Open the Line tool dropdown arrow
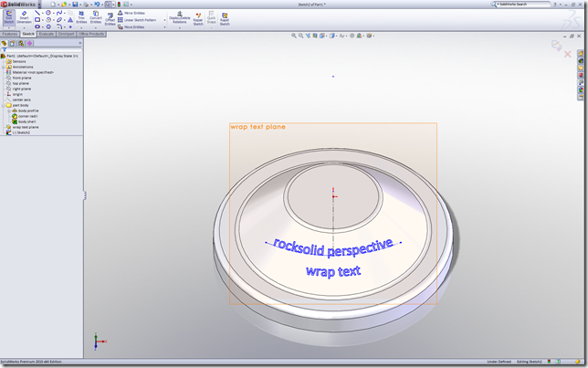This screenshot has height=368, width=588. click(x=42, y=13)
